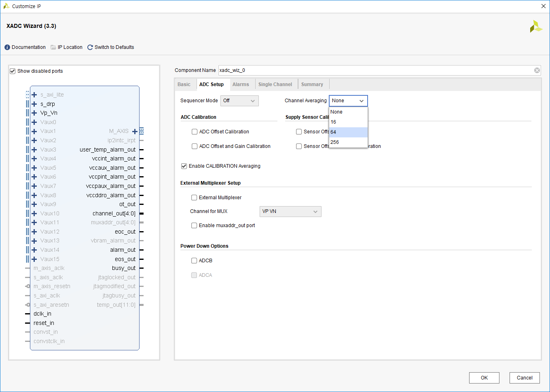550x392 pixels.
Task: Expand the Vaux13 port plus icon
Action: [x=34, y=241]
